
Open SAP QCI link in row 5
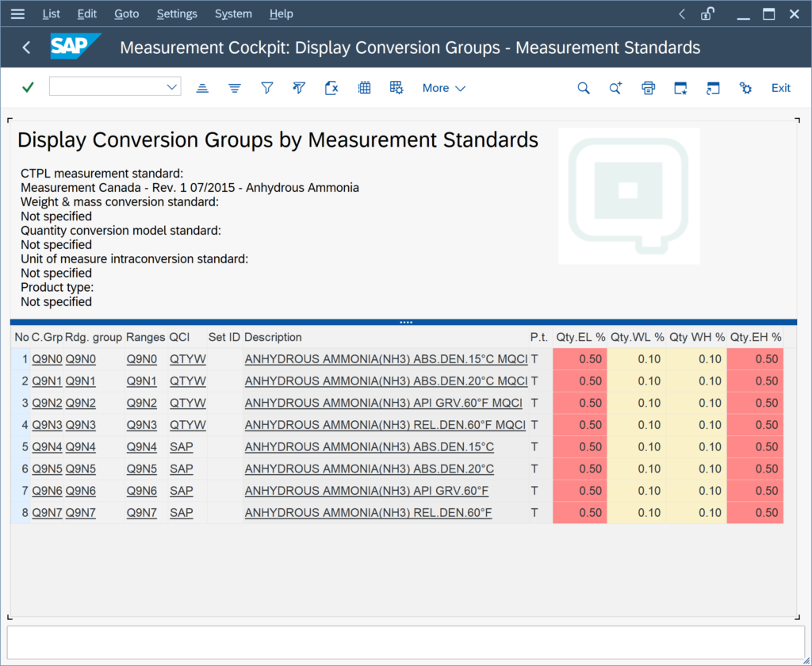(x=182, y=447)
